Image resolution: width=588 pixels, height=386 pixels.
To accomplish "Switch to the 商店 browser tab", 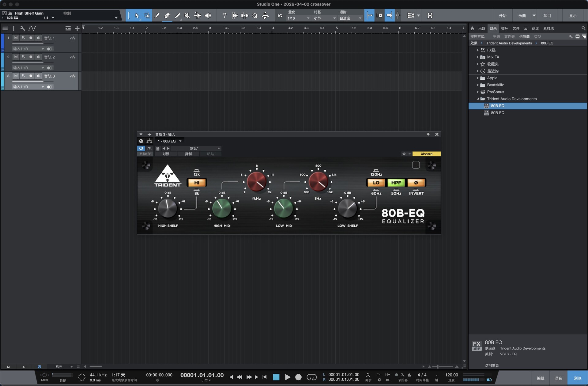I will click(x=535, y=28).
